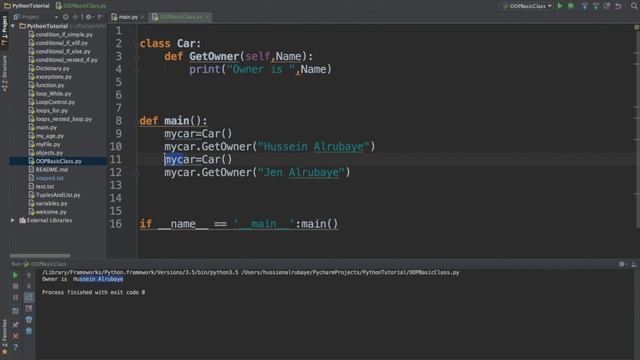
Task: Select welcome.py in project tree
Action: click(x=47, y=212)
